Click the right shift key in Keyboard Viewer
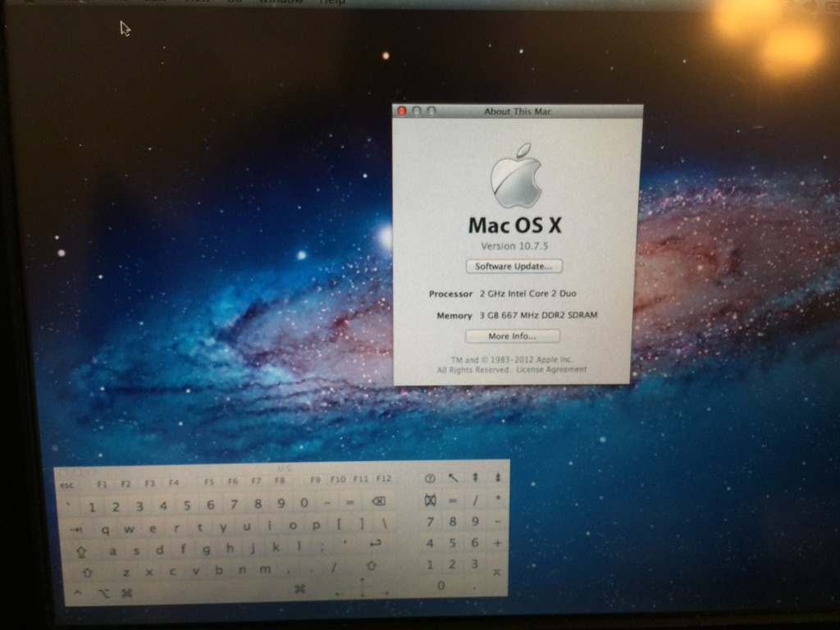 [x=371, y=565]
